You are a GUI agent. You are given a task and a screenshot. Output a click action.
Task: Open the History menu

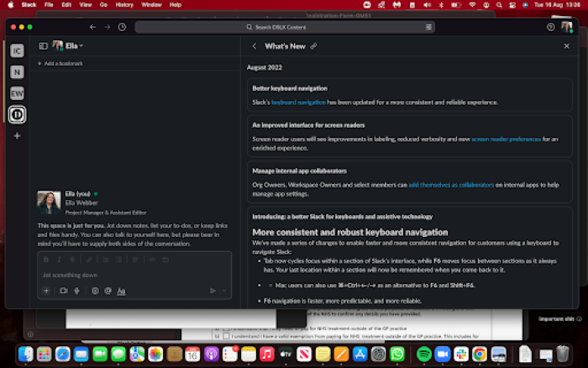(124, 5)
